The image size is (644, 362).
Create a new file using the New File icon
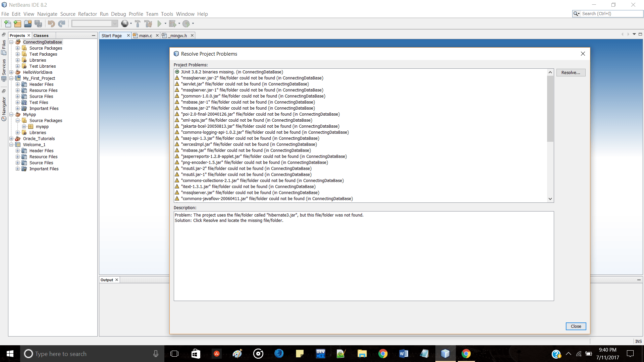click(x=7, y=23)
